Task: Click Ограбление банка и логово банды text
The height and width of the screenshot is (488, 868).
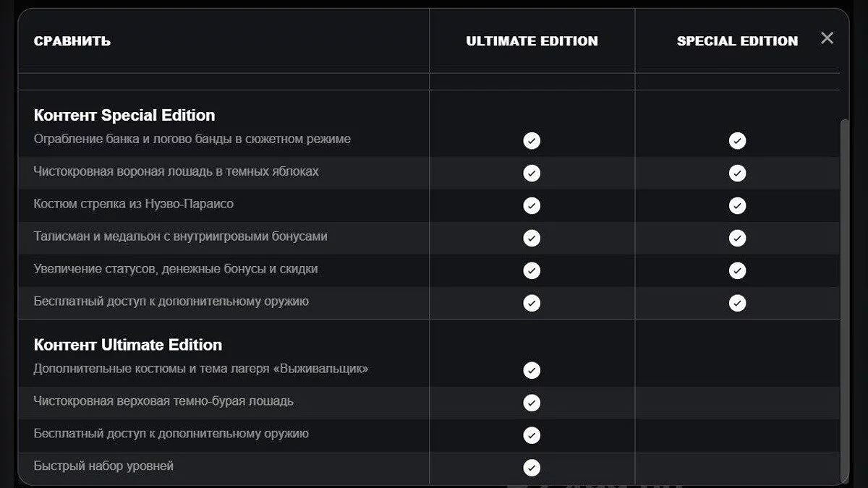Action: pos(192,139)
